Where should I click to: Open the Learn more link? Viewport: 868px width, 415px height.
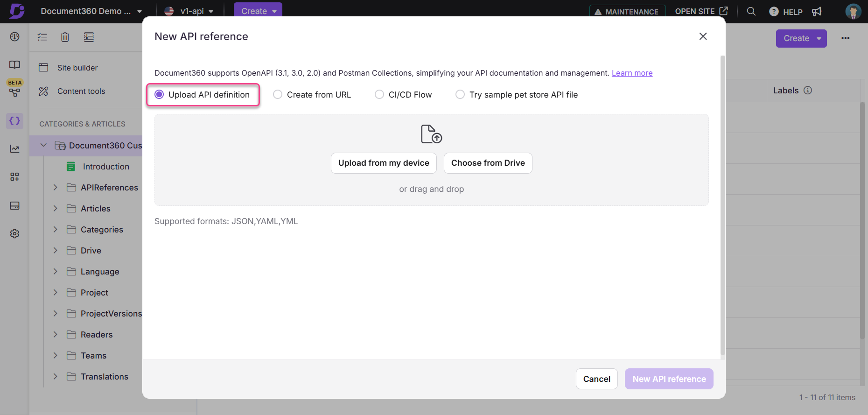[632, 73]
